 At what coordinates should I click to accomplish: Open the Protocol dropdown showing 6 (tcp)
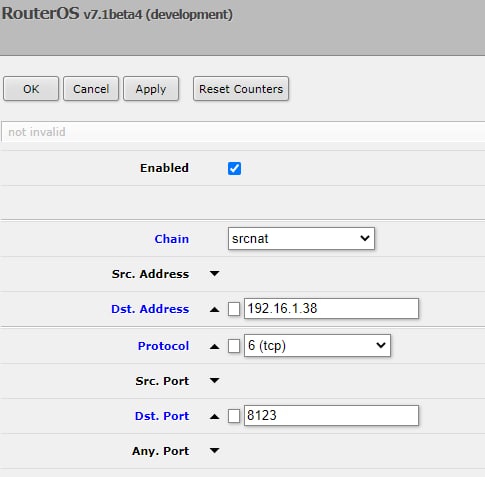[x=317, y=346]
